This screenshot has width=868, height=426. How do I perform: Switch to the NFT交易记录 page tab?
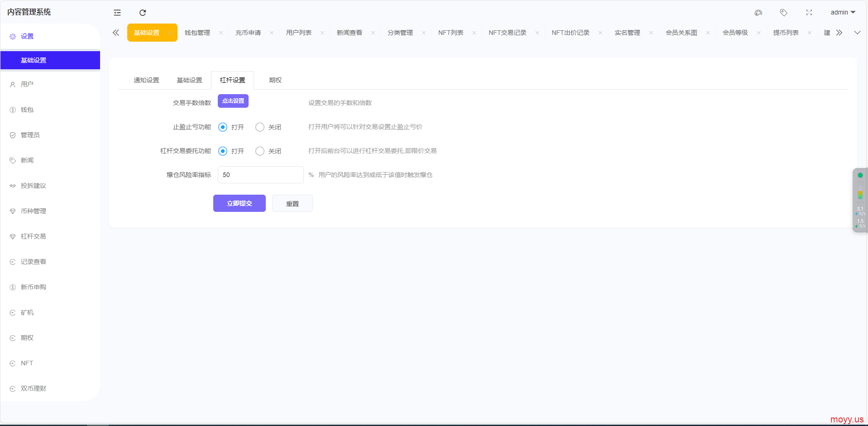tap(508, 33)
